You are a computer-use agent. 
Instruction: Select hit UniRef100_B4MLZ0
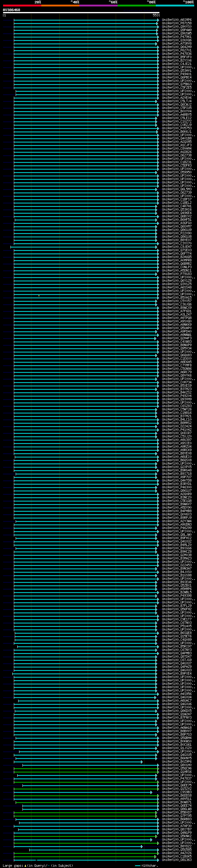pyautogui.click(x=177, y=545)
